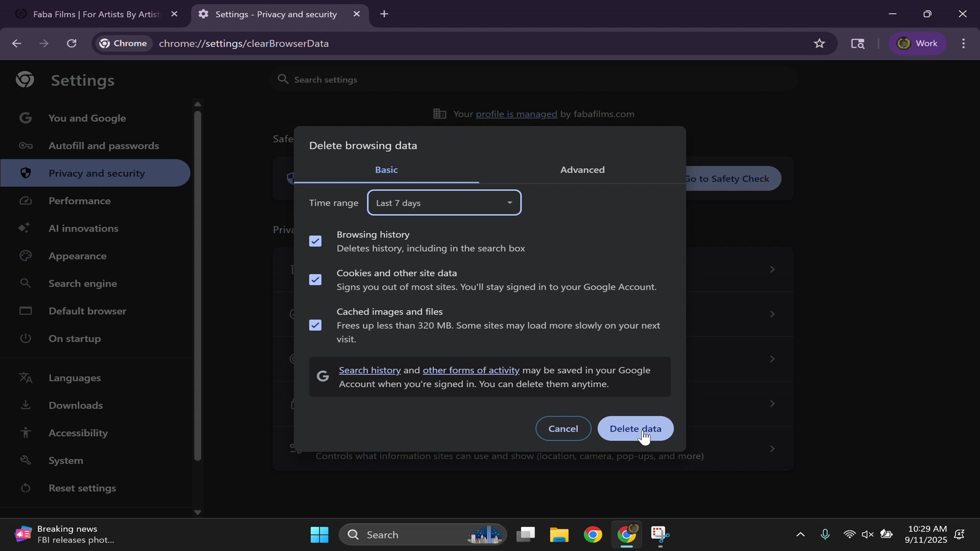Open the Time range dropdown
Screen dimensions: 980x551
pyautogui.click(x=444, y=203)
